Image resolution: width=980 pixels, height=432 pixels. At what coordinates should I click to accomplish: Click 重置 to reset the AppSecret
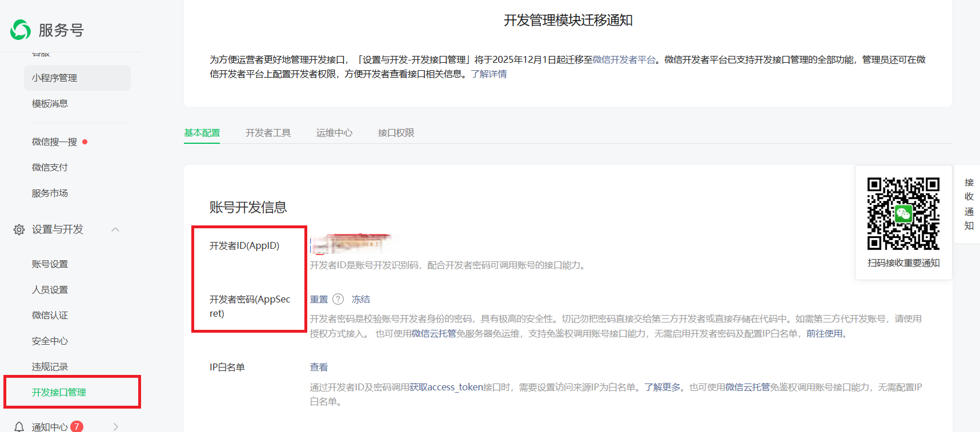tap(319, 299)
